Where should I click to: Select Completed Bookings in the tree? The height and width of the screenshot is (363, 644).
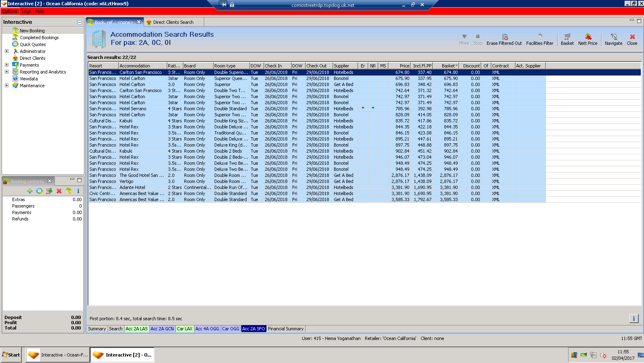(39, 38)
